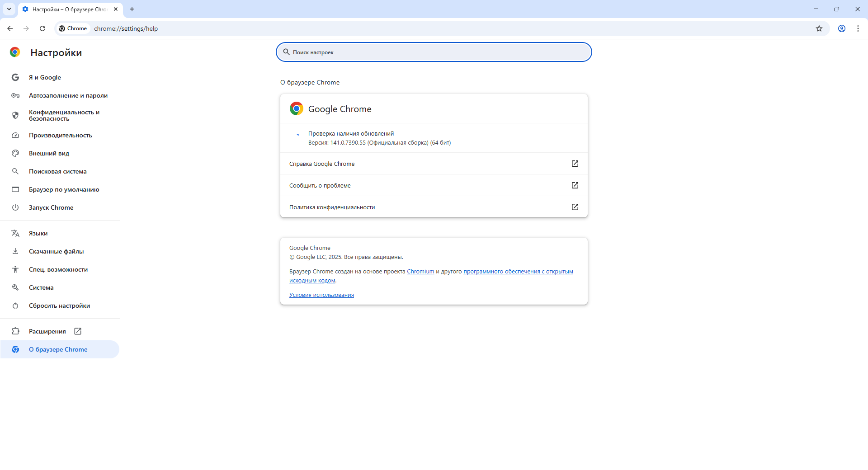Open Скачанные файлы section
This screenshot has width=868, height=470.
coord(56,251)
